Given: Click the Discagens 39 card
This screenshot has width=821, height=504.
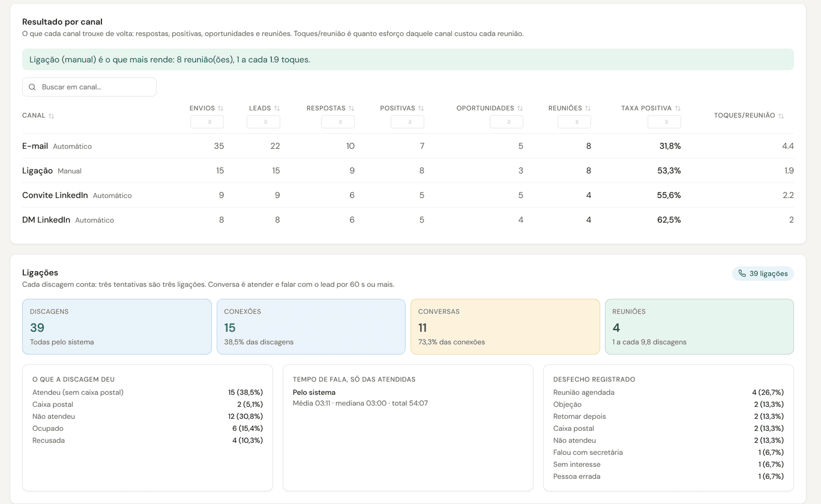Looking at the screenshot, I should pyautogui.click(x=117, y=327).
